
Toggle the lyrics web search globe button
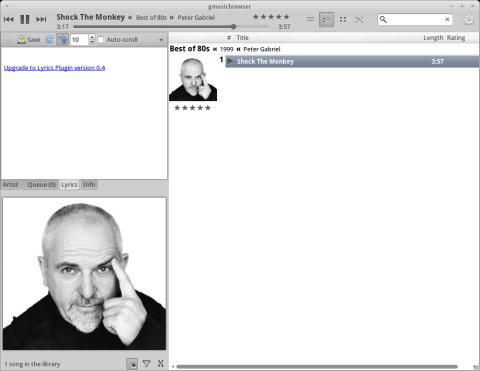[x=62, y=40]
